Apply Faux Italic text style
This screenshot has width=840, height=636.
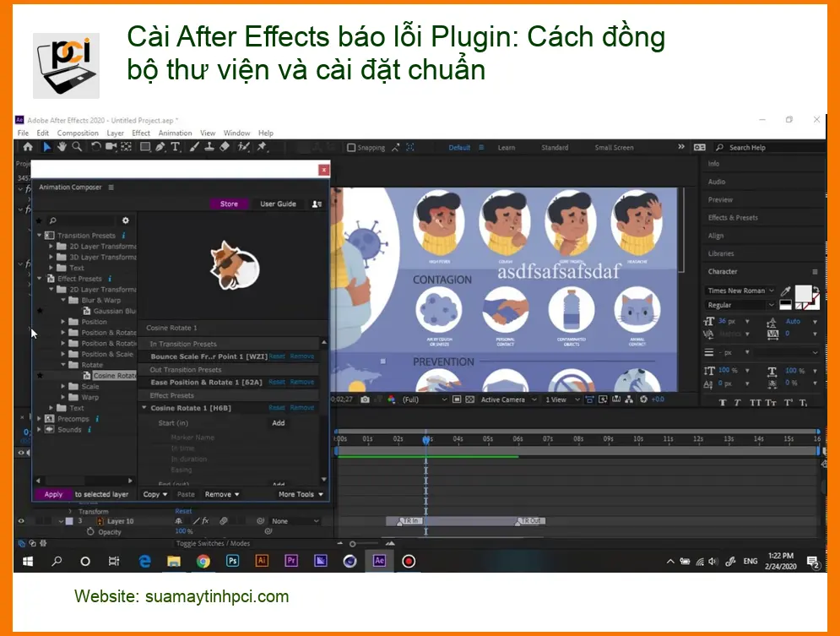738,403
